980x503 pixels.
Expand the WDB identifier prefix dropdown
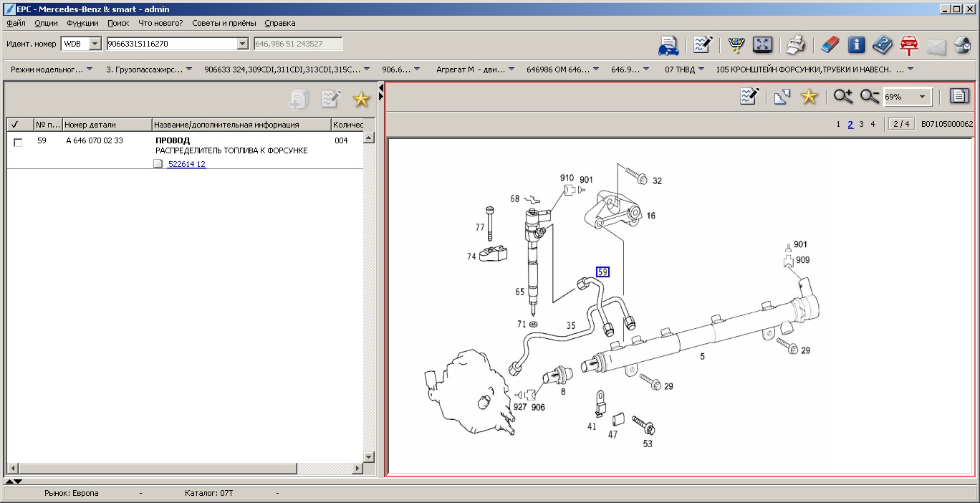click(95, 44)
